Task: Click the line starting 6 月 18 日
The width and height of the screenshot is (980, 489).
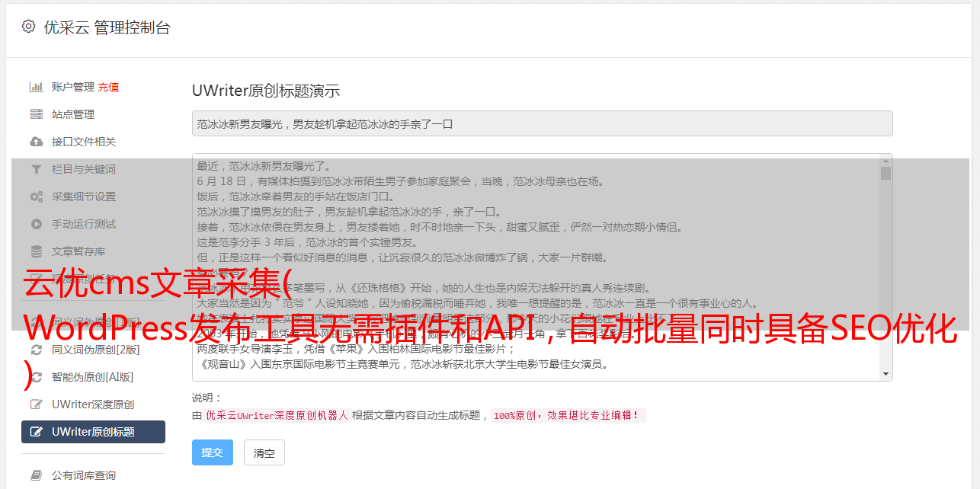Action: (400, 181)
